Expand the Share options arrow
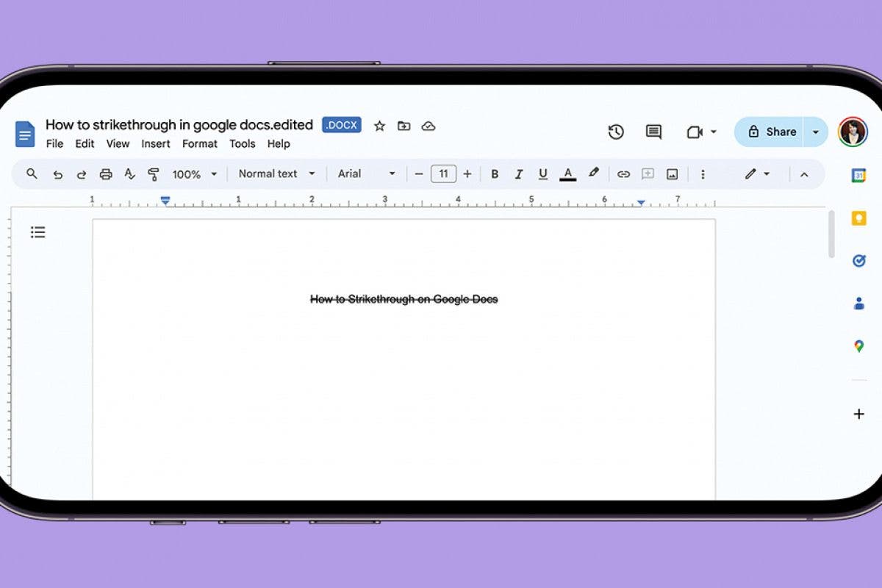Viewport: 882px width, 588px height. pos(815,132)
